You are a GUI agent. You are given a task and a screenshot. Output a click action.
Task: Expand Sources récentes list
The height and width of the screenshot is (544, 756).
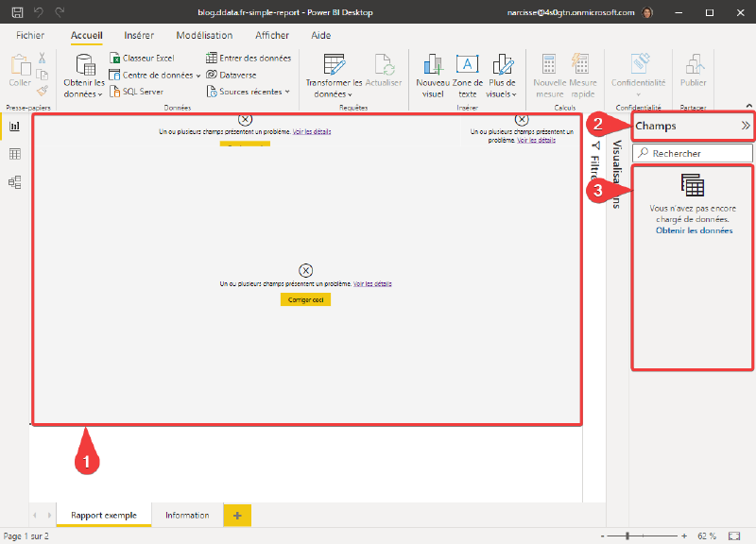pyautogui.click(x=249, y=92)
